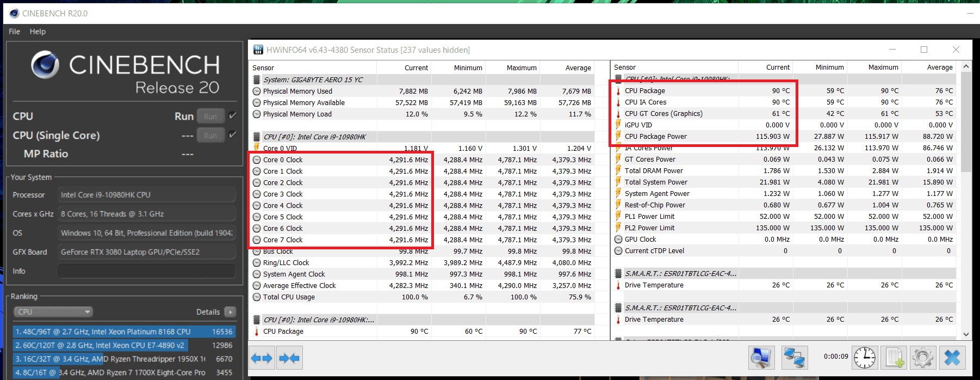This screenshot has height=380, width=980.
Task: Click the CPU Package thermometer icon in right panel
Action: coord(618,91)
